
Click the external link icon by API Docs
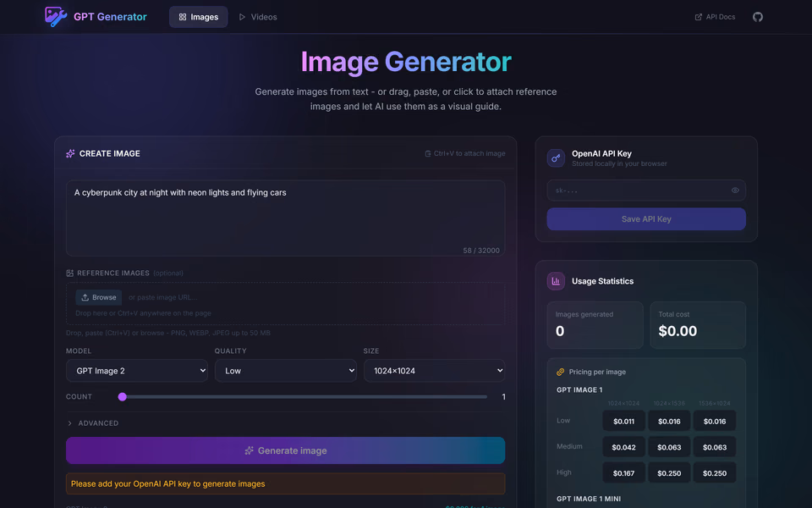click(x=698, y=17)
